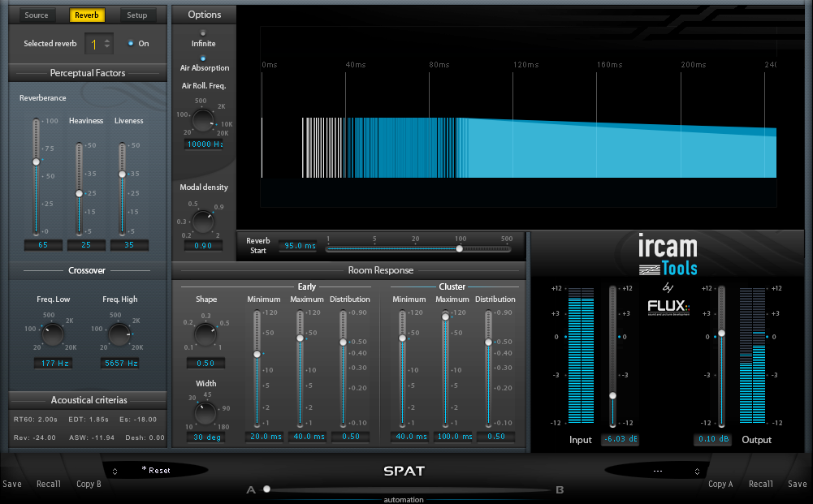813x504 pixels.
Task: Click the Reverb Start slider handle
Action: click(x=460, y=249)
